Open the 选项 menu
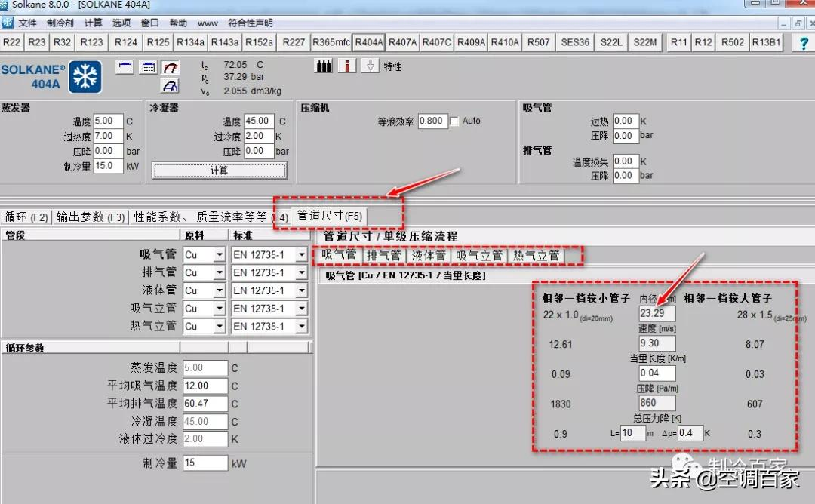This screenshot has width=815, height=504. coord(121,23)
